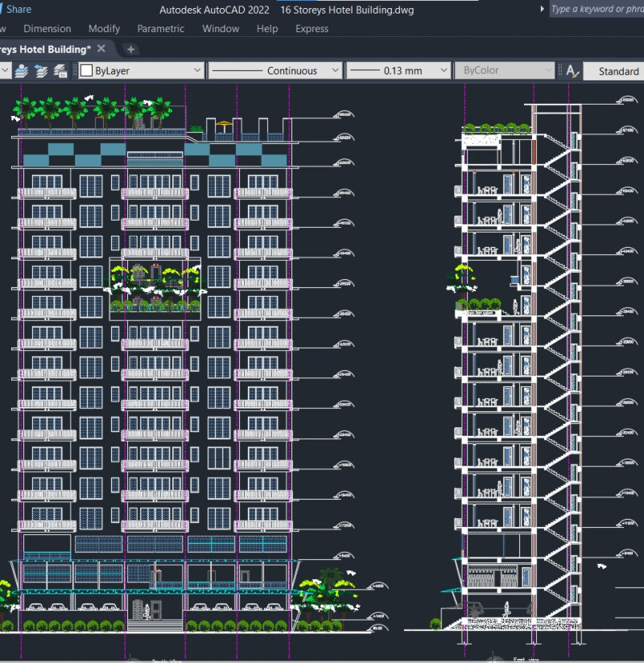Click the Layer Previous icon
This screenshot has height=663, width=644.
[40, 71]
